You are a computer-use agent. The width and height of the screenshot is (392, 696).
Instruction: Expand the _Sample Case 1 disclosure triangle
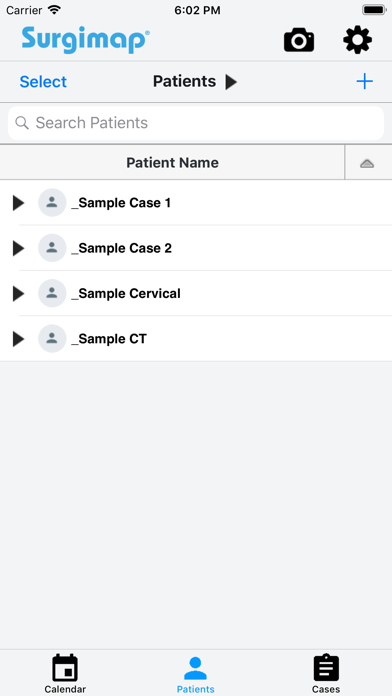pos(18,203)
